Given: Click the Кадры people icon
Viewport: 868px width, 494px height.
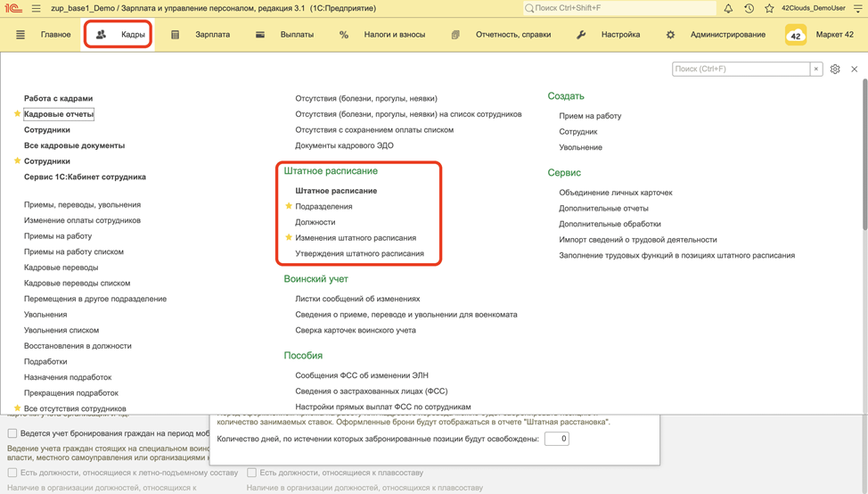Looking at the screenshot, I should (101, 35).
